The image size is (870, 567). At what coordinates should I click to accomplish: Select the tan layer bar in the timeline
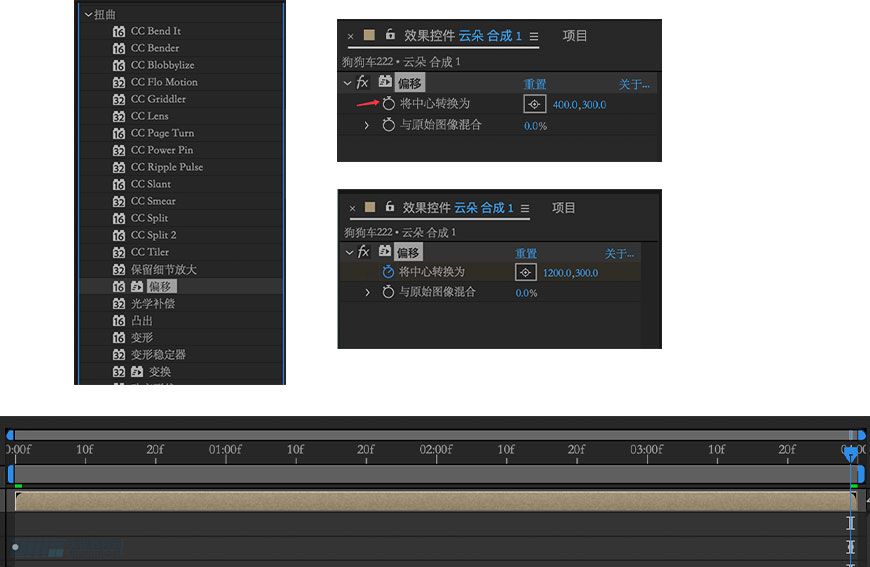click(436, 501)
